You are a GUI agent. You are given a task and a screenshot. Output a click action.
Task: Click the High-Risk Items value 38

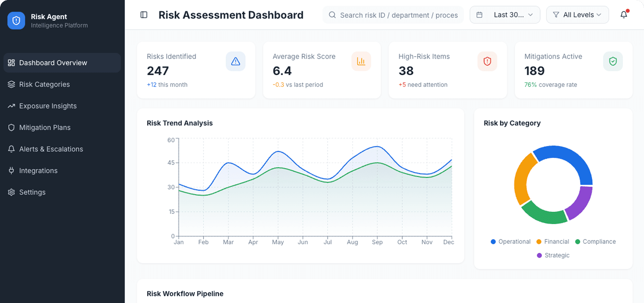coord(406,71)
